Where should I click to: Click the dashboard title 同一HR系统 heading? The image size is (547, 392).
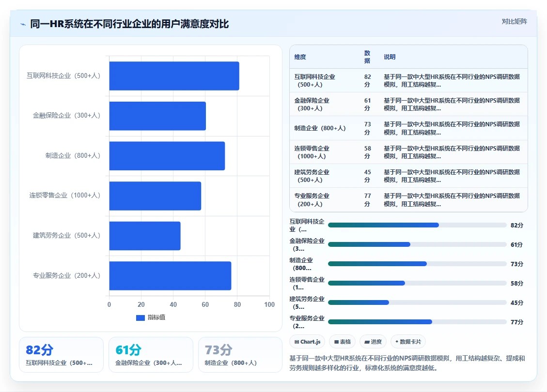coord(129,24)
